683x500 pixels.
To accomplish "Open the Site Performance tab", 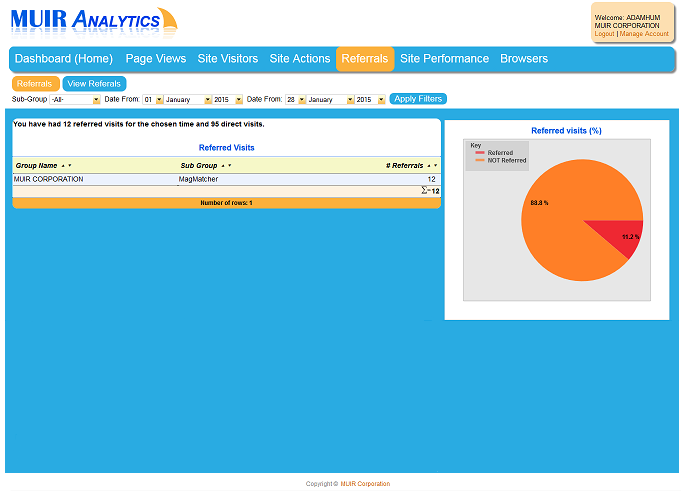I will click(x=444, y=59).
